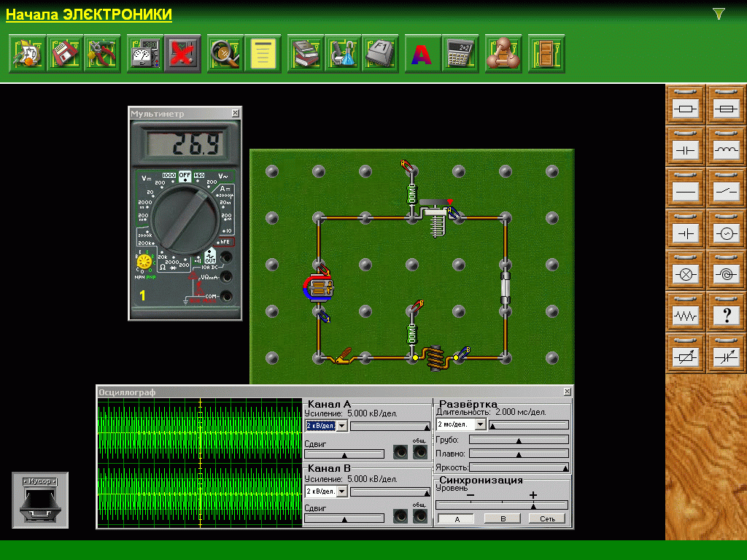This screenshot has height=560, width=747.
Task: Pick the capacitor component drawer
Action: click(686, 151)
